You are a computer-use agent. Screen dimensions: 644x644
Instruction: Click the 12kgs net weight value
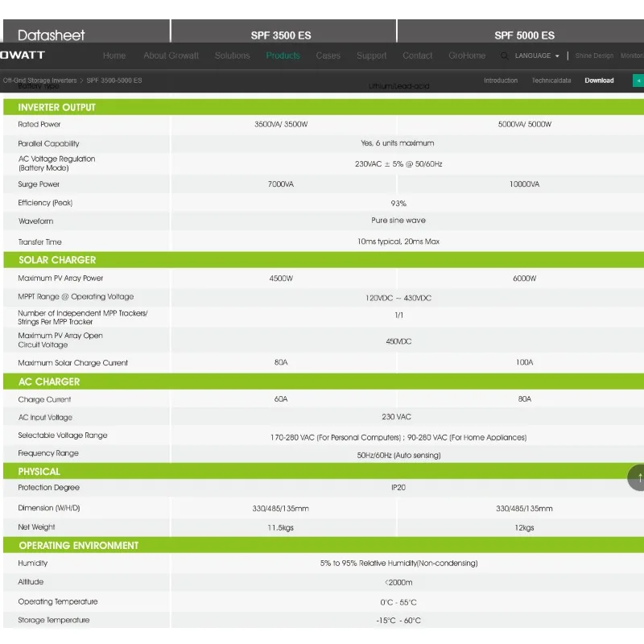(525, 528)
